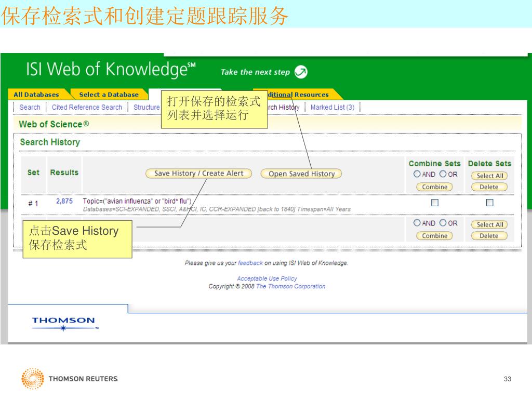
Task: Open the Structure search link
Action: tap(147, 107)
